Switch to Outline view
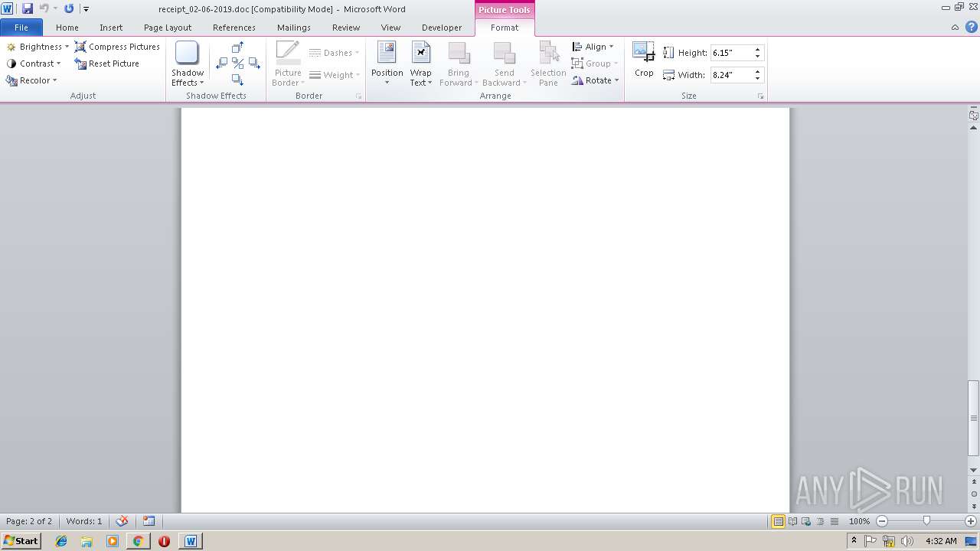 pyautogui.click(x=820, y=521)
